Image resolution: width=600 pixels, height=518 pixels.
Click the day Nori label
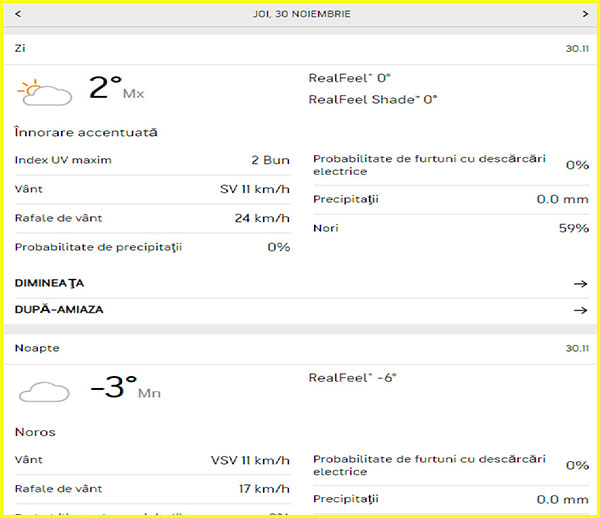pos(326,228)
